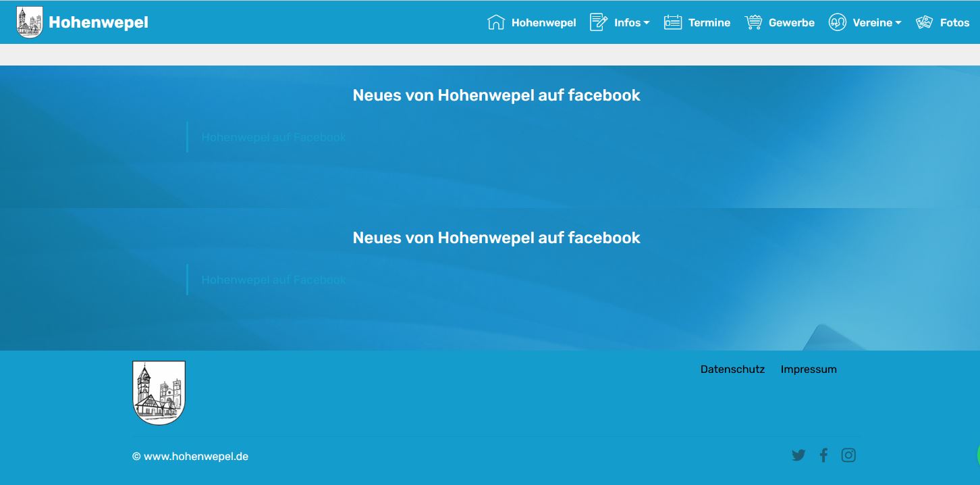This screenshot has width=980, height=485.
Task: Click the Hohenwepel crest logo in header
Action: 29,22
